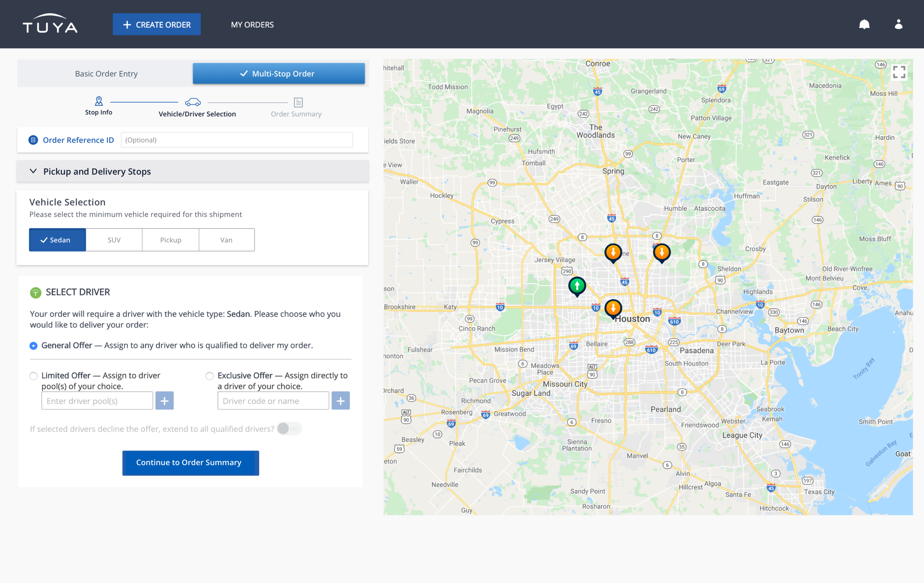Image resolution: width=924 pixels, height=583 pixels.
Task: Click Create Order button
Action: pos(157,24)
